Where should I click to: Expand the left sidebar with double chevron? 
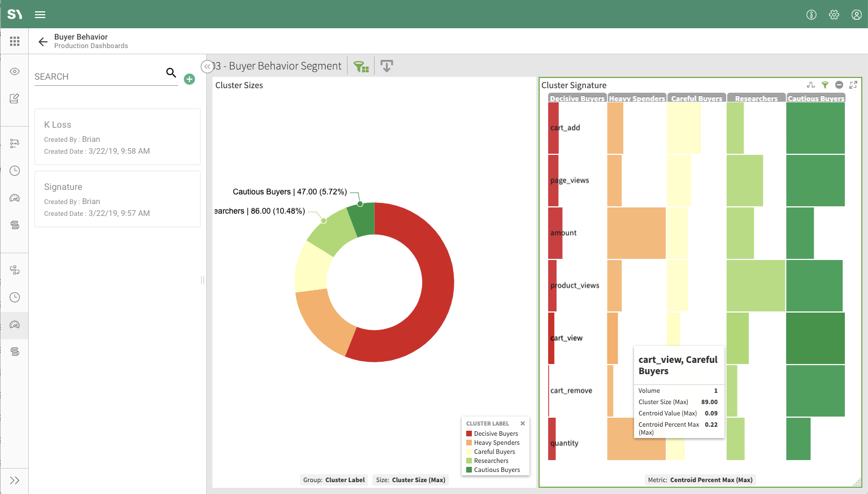click(15, 480)
